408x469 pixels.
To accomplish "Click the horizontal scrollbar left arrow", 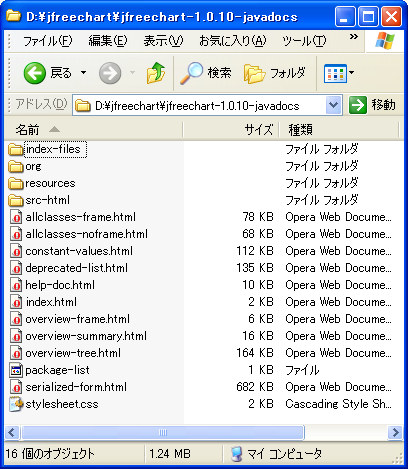I will (12, 433).
